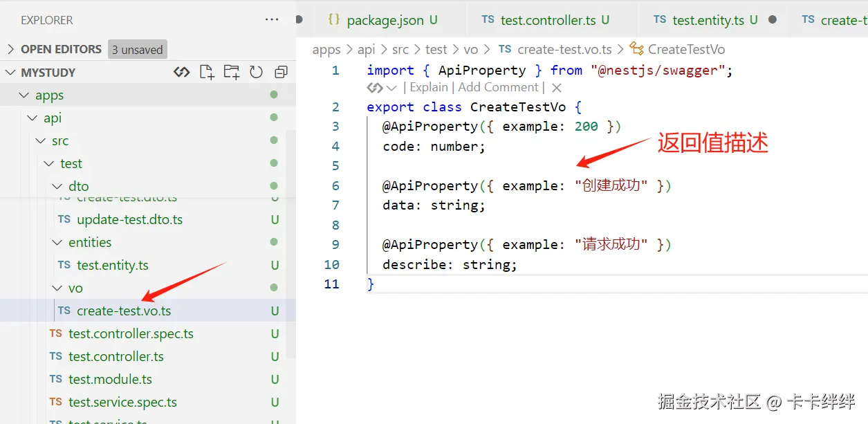868x424 pixels.
Task: Collapse the dto folder
Action: 57,186
